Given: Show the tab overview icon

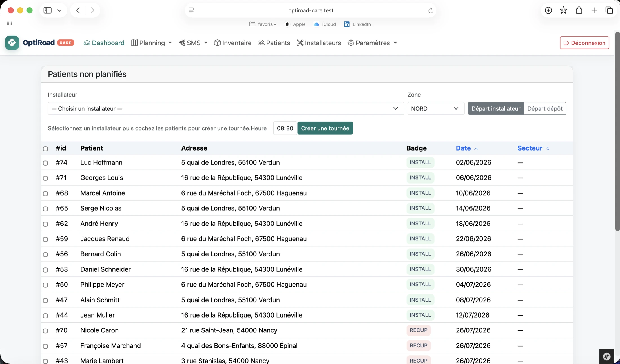Looking at the screenshot, I should [609, 10].
